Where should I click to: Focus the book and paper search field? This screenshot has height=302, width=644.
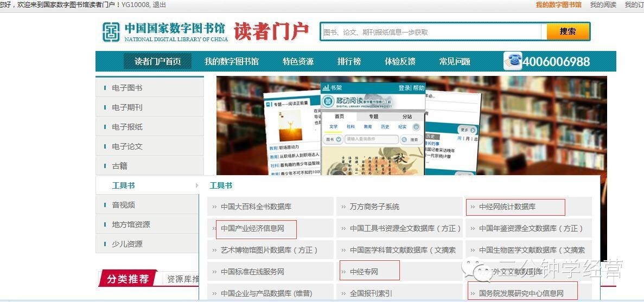pos(432,31)
